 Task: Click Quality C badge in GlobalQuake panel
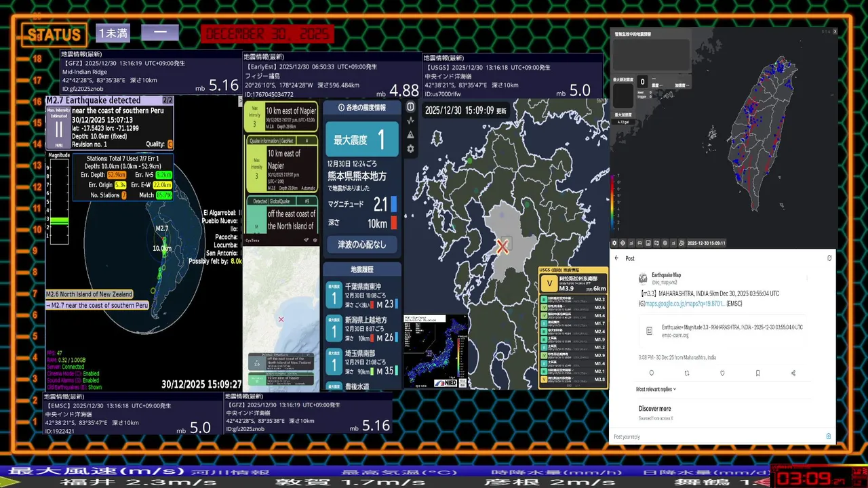coord(170,144)
